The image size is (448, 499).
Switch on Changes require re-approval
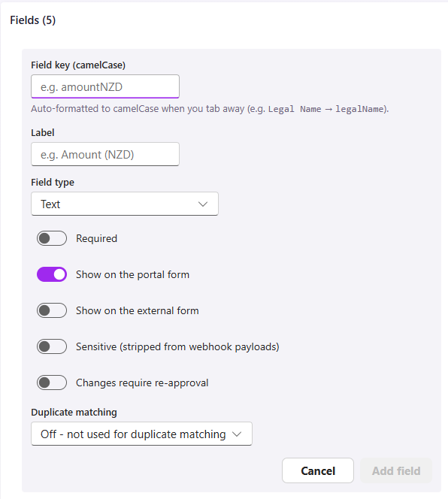coord(52,383)
